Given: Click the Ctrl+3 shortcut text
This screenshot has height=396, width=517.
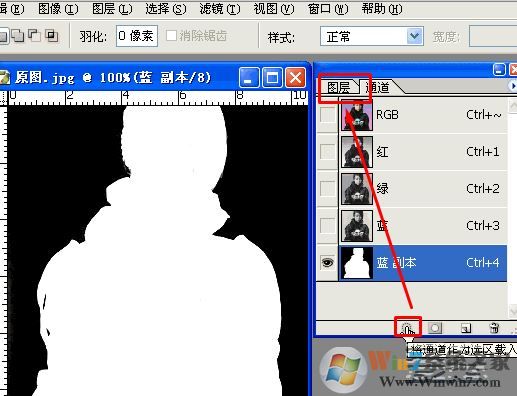Looking at the screenshot, I should pos(483,226).
